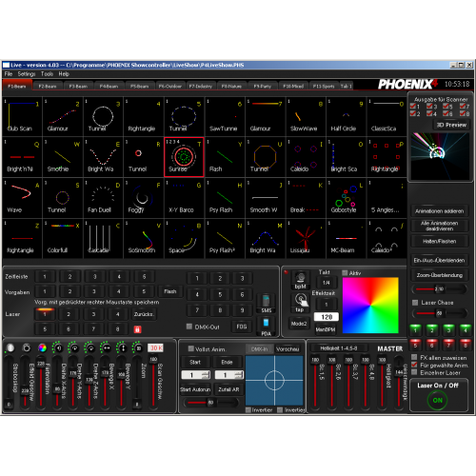Pick a color from the rainbow color field
This screenshot has width=476, height=476.
(x=370, y=306)
